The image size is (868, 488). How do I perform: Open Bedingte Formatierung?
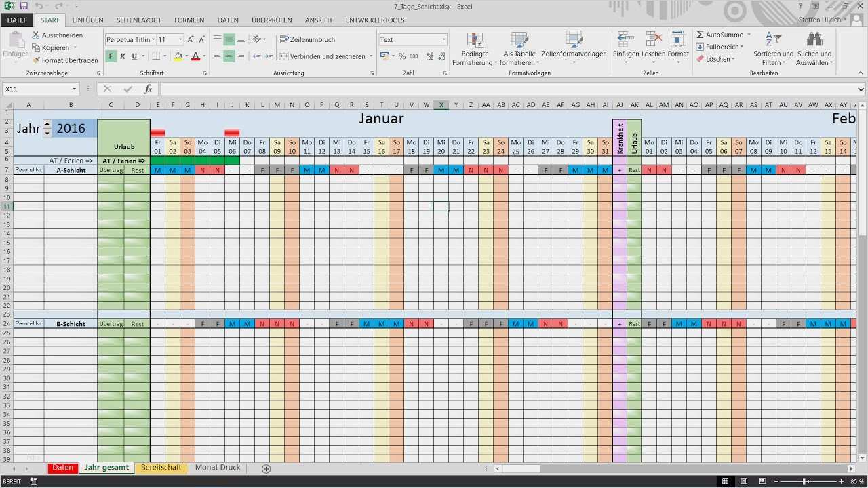(475, 49)
